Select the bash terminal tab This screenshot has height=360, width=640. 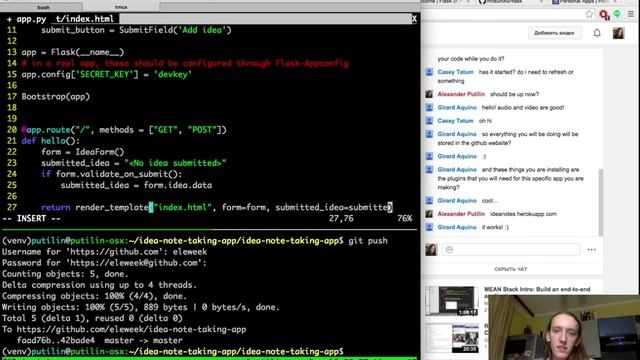pos(43,7)
